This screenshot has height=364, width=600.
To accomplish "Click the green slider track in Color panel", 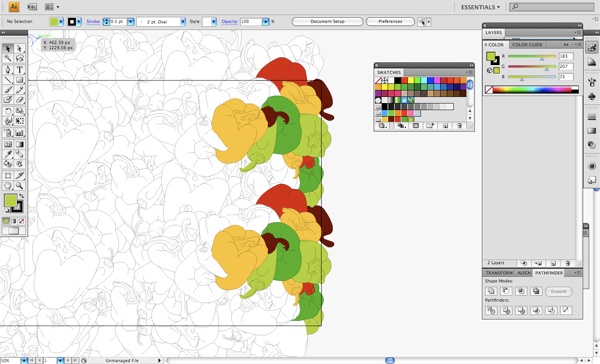I will pos(532,67).
